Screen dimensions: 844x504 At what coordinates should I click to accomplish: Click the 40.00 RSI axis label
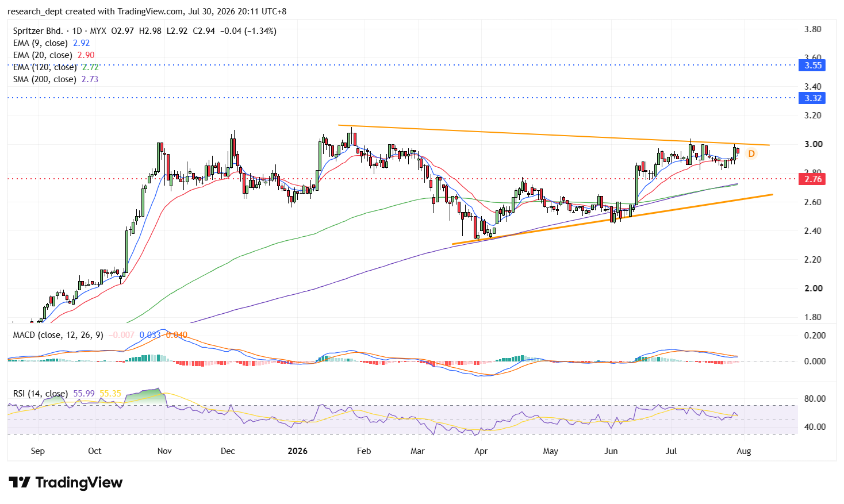click(x=815, y=427)
